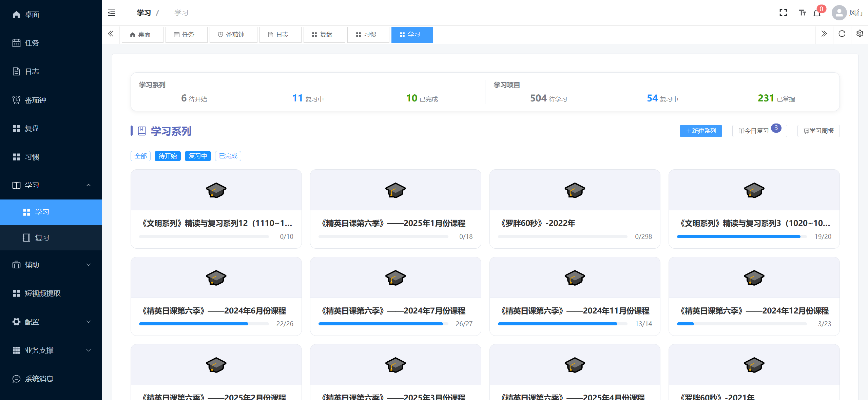This screenshot has height=400, width=868.
Task: Click the +新建系列 button
Action: coord(701,131)
